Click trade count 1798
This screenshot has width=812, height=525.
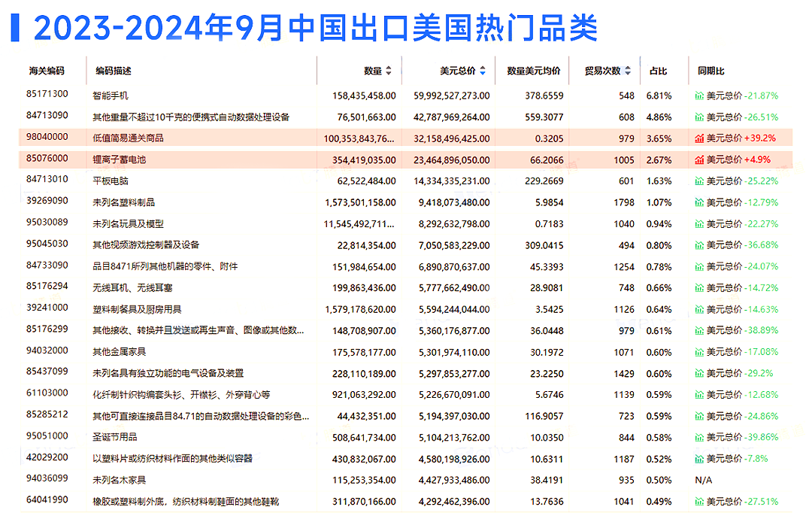(624, 202)
